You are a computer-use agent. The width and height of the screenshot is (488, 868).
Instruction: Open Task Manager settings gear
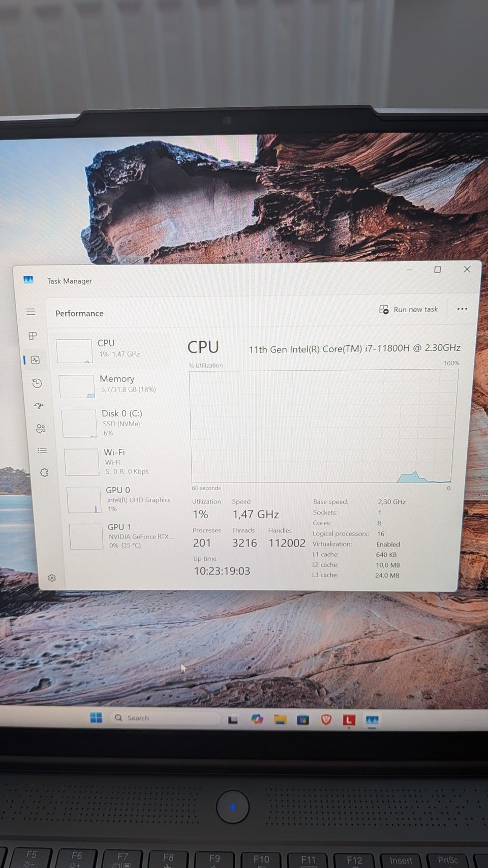click(x=51, y=578)
